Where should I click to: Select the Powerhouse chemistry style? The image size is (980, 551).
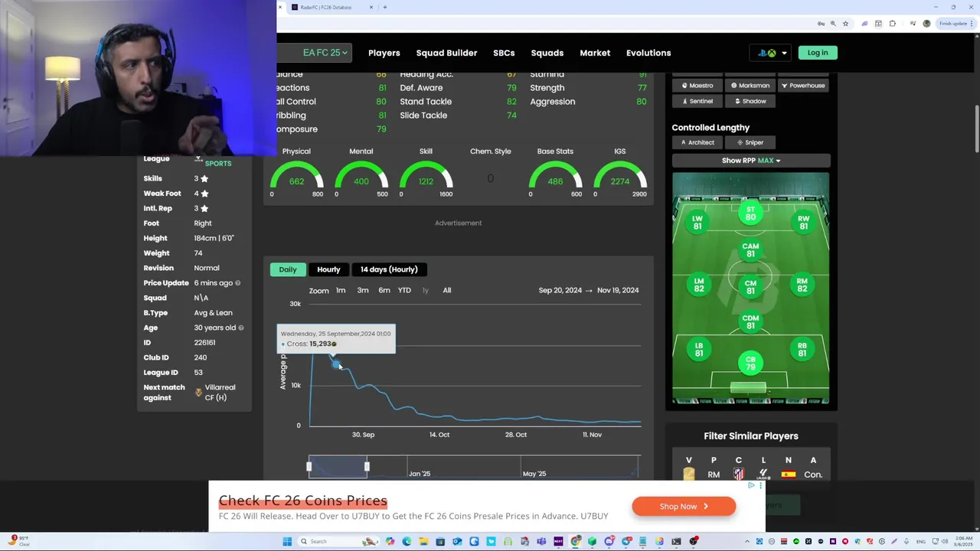coord(803,86)
